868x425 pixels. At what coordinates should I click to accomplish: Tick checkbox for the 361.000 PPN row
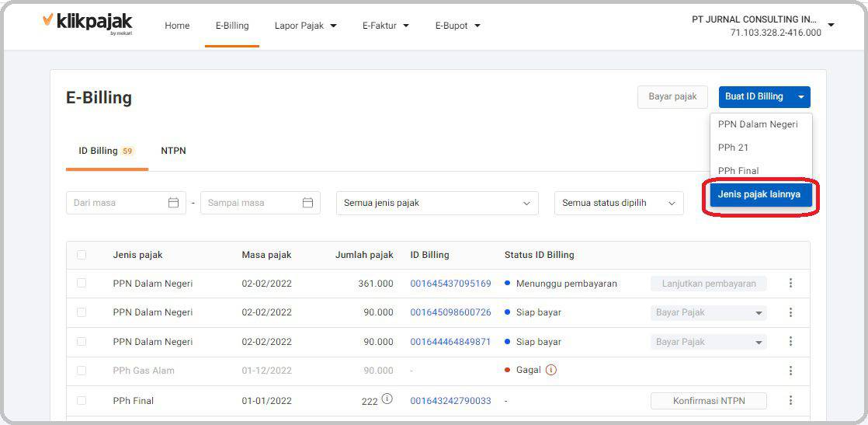(x=82, y=283)
